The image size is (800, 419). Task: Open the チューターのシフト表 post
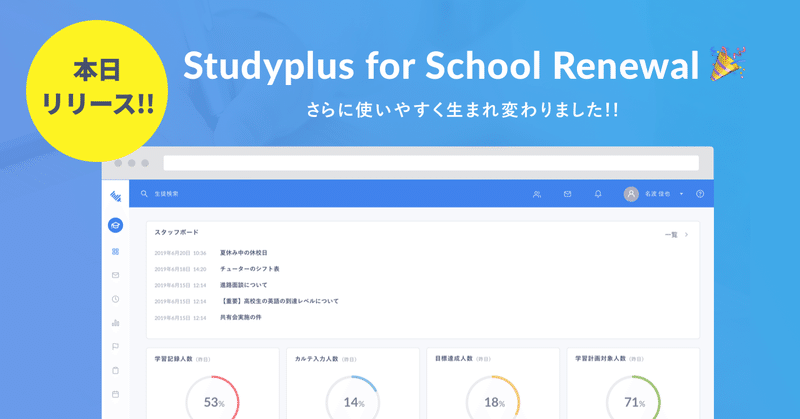tap(249, 269)
